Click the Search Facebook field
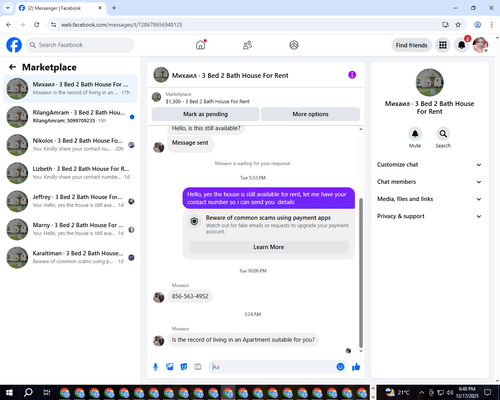Image resolution: width=500 pixels, height=400 pixels. click(80, 45)
